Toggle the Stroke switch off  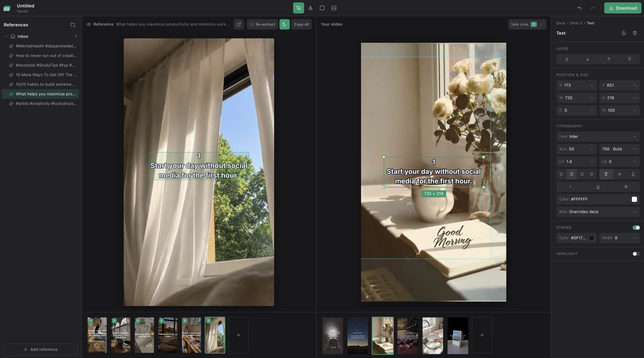pyautogui.click(x=636, y=227)
